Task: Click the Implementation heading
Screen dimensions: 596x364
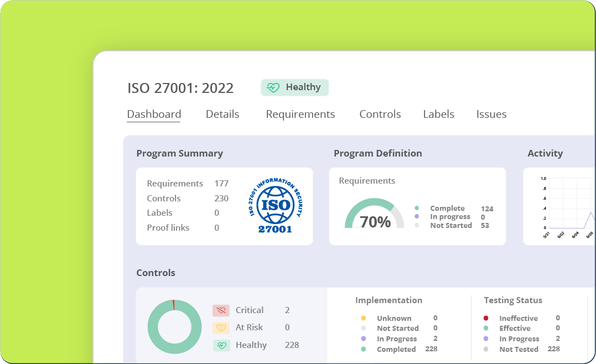Action: coord(388,300)
